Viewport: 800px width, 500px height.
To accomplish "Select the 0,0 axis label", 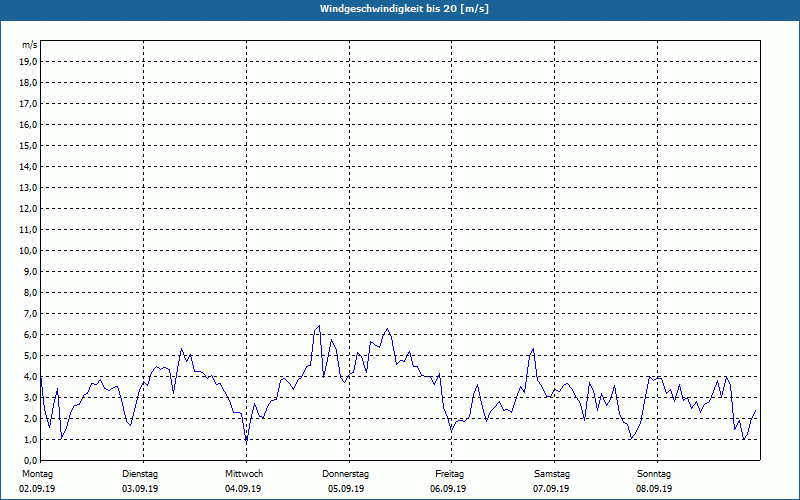I will [30, 460].
